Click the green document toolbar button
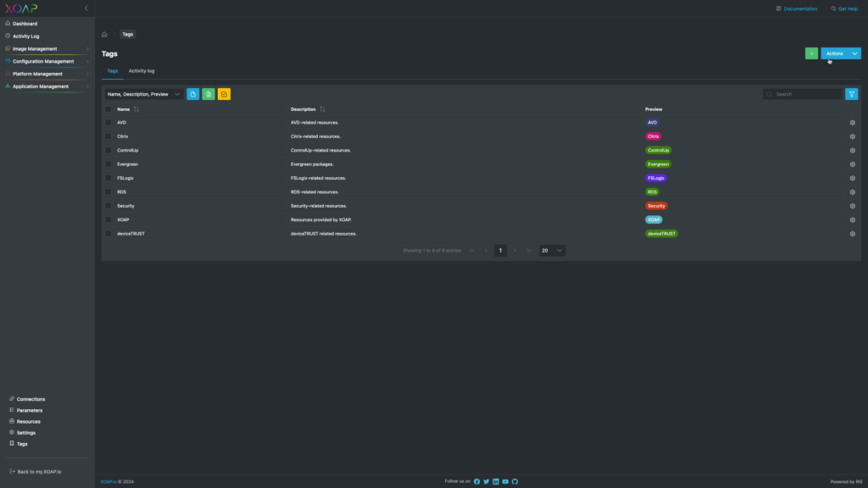The width and height of the screenshot is (868, 488). click(209, 94)
